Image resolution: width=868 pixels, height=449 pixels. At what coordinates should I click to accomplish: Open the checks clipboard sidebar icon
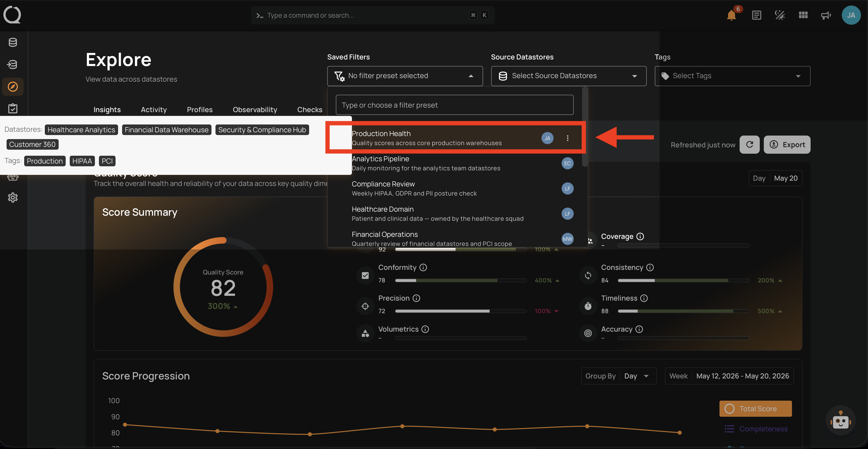coord(13,108)
